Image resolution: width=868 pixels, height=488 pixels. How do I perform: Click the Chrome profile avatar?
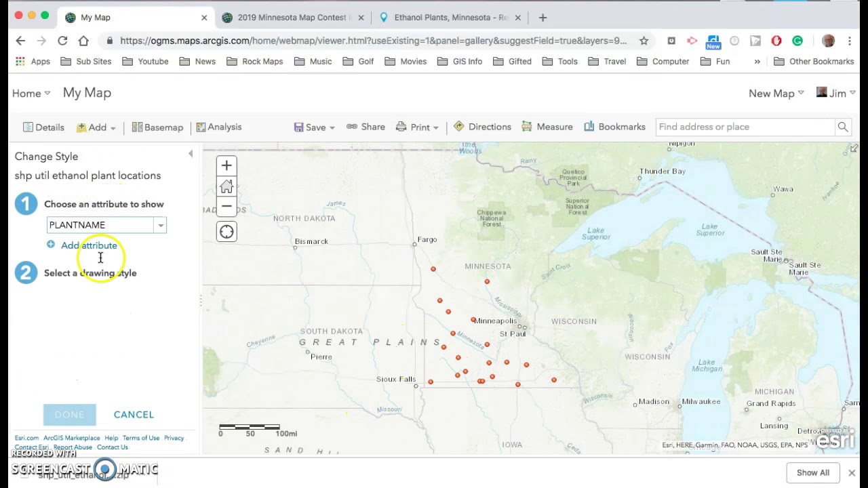coord(828,41)
